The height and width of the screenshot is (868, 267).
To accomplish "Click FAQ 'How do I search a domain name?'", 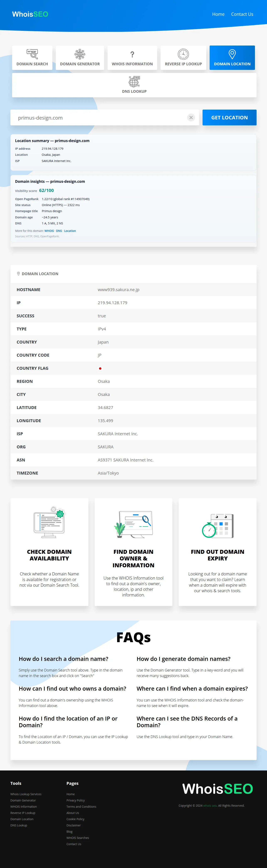I will (x=64, y=659).
